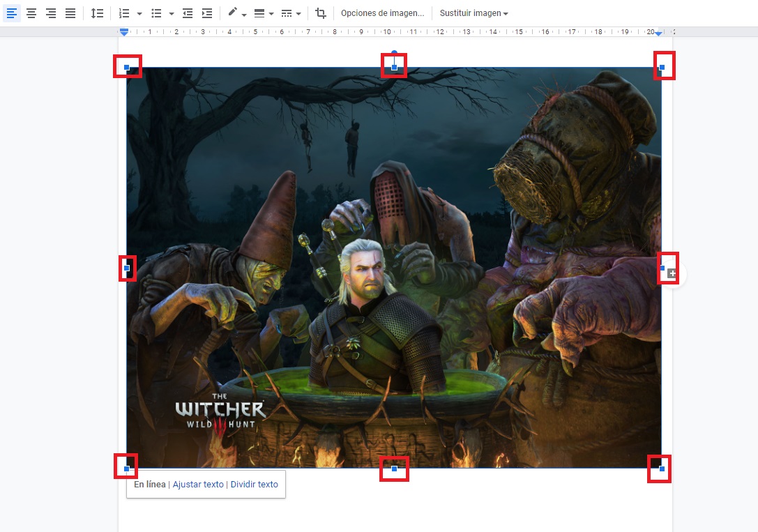Screen dimensions: 758x532
Task: Expand bulleted list style dropdown arrow
Action: pos(171,13)
